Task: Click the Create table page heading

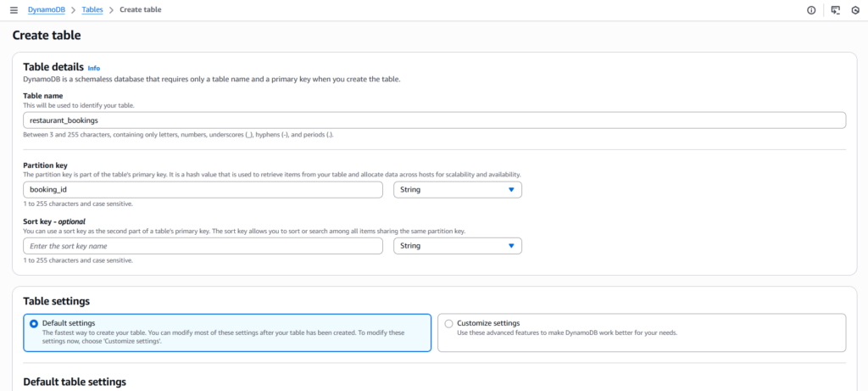Action: pyautogui.click(x=47, y=36)
